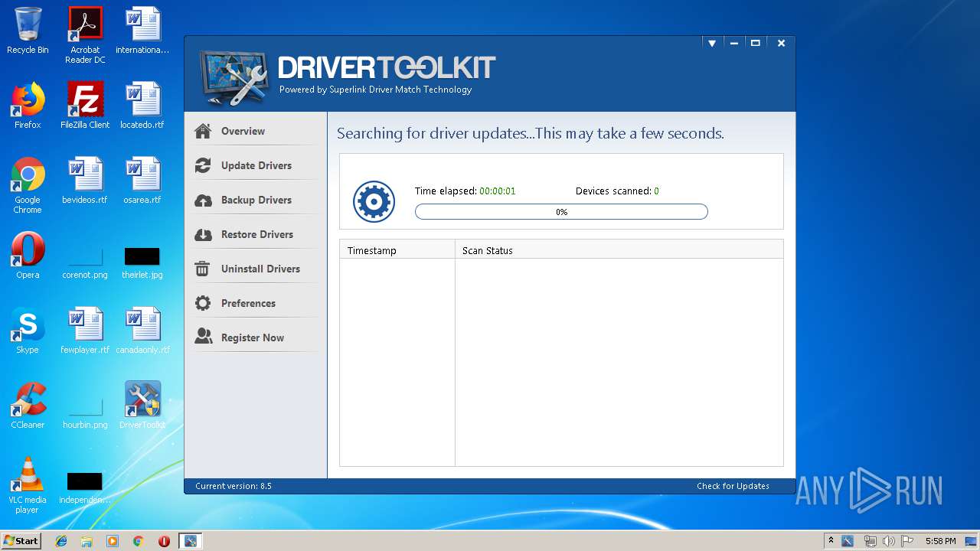
Task: Minimize the DriverToolkit window
Action: coord(733,44)
